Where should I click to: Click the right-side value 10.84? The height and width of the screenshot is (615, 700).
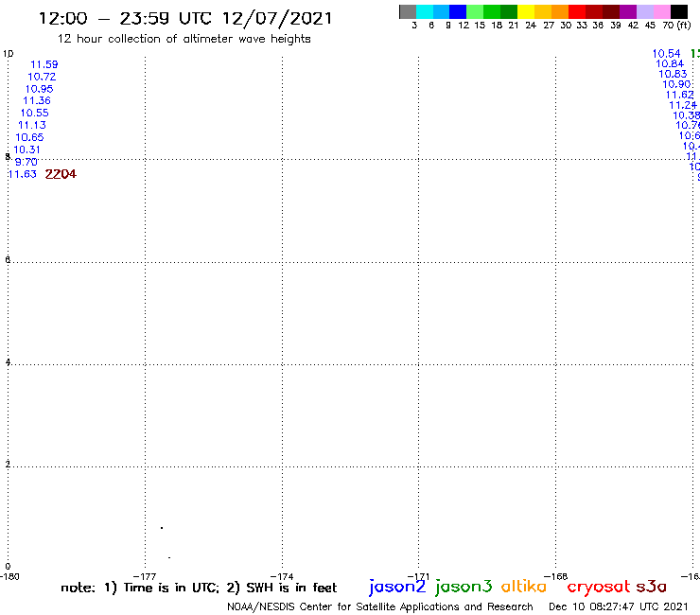(x=670, y=64)
